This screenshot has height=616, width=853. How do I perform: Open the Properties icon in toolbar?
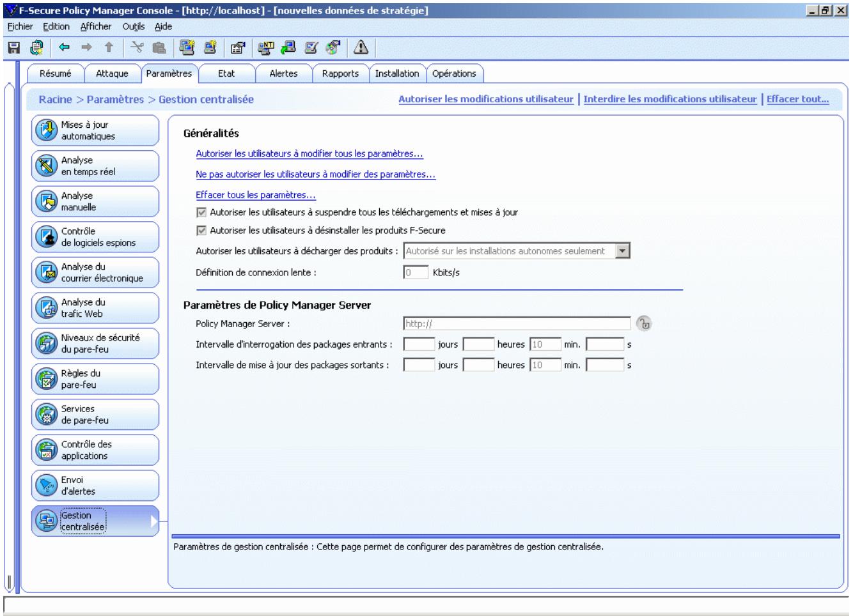coord(237,47)
